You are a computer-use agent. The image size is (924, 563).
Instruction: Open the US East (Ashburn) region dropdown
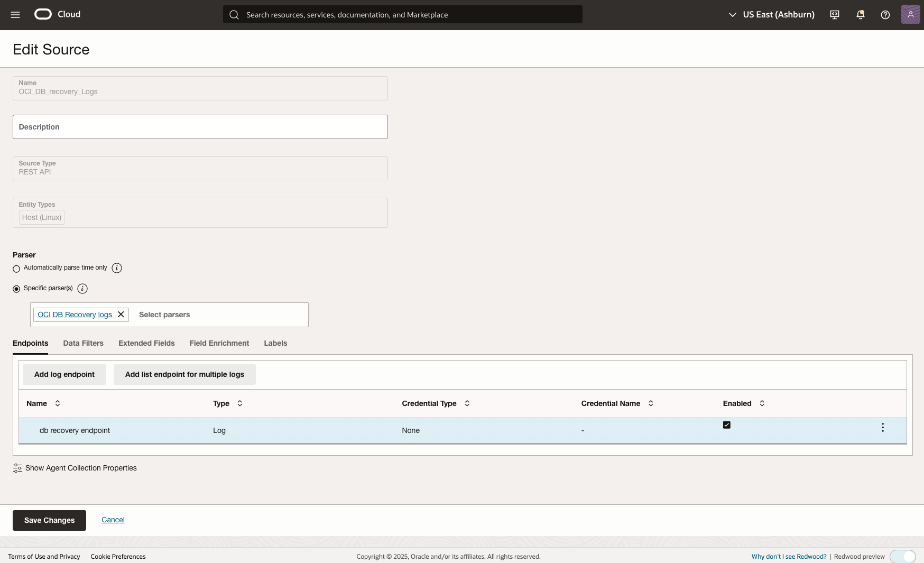click(771, 14)
